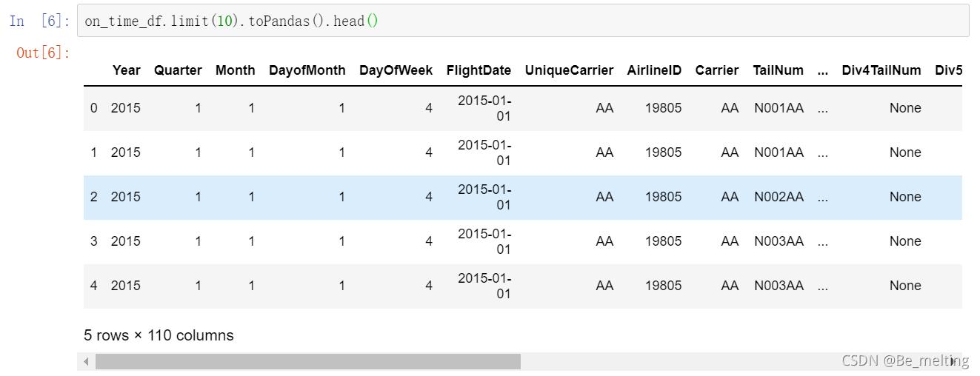Click the row index 0 label
Image resolution: width=980 pixels, height=376 pixels.
[93, 108]
